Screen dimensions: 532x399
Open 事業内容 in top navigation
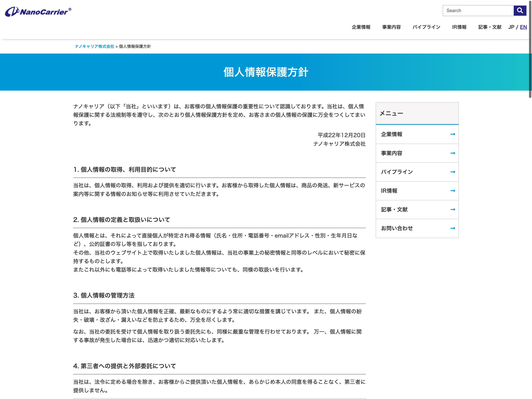point(391,27)
